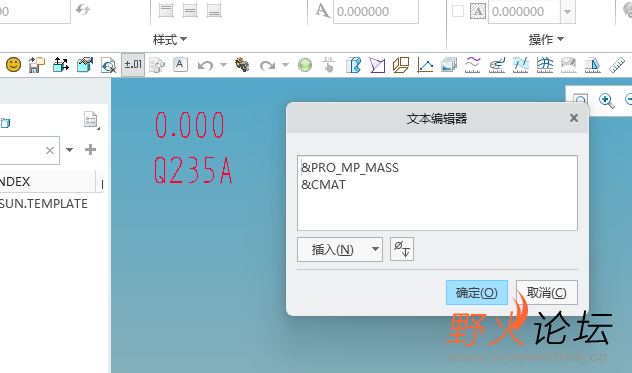632x373 pixels.
Task: Open the 操作 group menu
Action: point(546,40)
